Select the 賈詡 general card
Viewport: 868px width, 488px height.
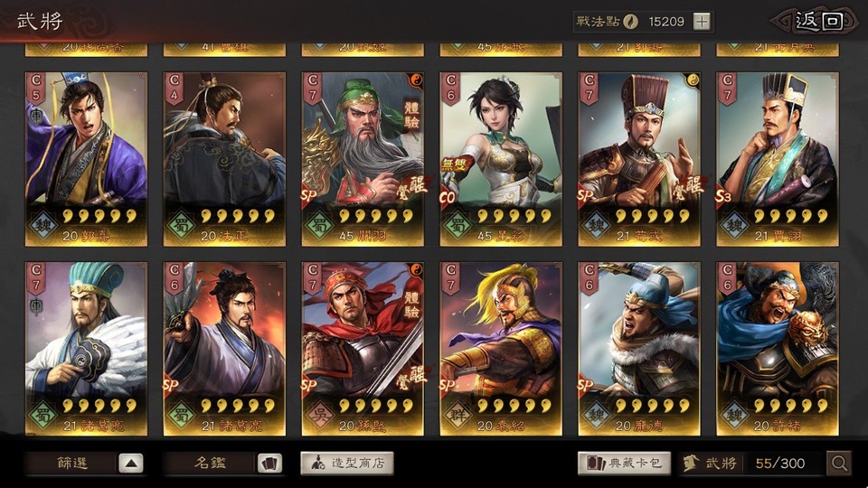point(778,159)
